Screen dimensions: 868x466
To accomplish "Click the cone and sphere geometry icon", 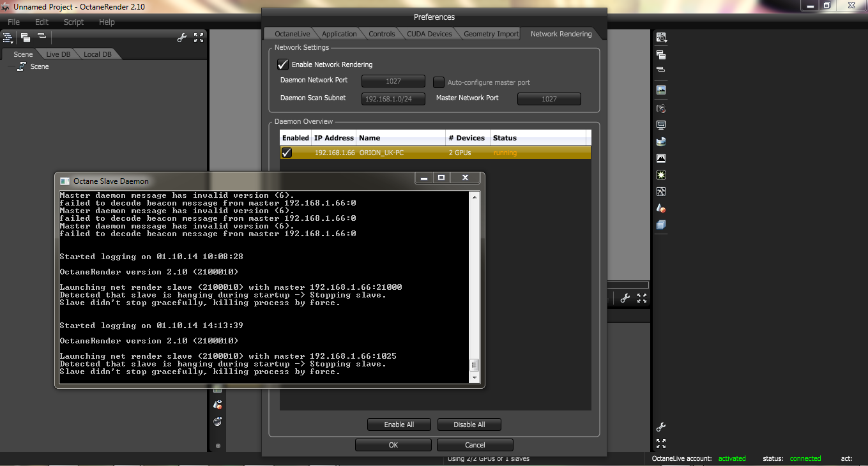I will 661,208.
